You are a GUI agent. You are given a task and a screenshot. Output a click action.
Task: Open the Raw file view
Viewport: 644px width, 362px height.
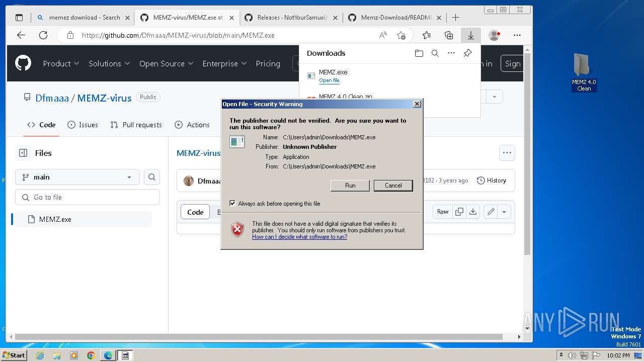tap(443, 212)
